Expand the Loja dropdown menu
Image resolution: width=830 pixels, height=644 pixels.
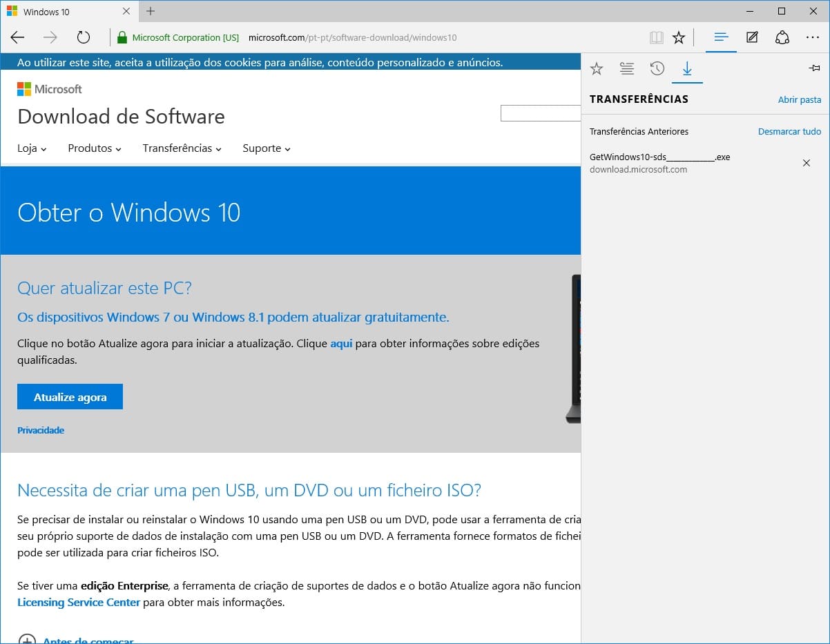32,148
